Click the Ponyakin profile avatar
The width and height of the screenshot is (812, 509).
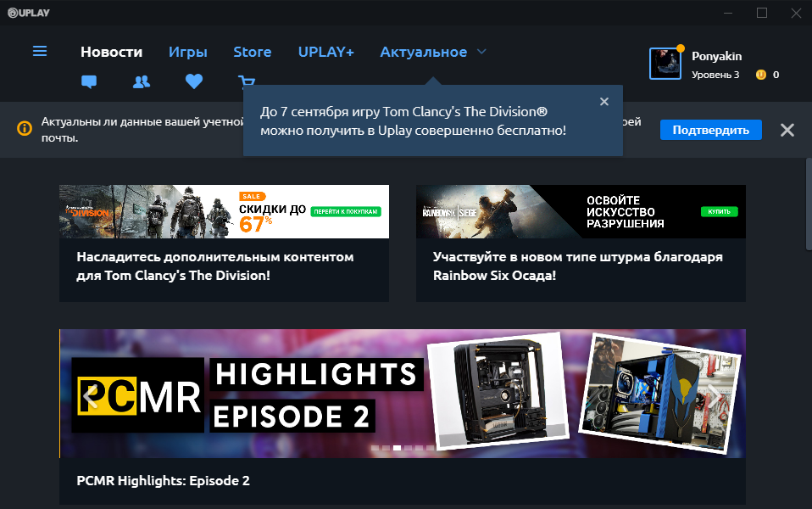(x=665, y=64)
